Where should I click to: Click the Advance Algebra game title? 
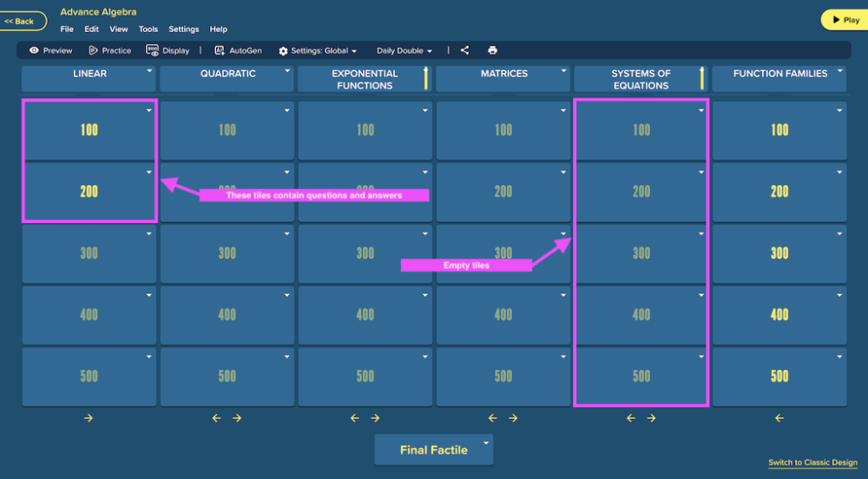tap(99, 11)
